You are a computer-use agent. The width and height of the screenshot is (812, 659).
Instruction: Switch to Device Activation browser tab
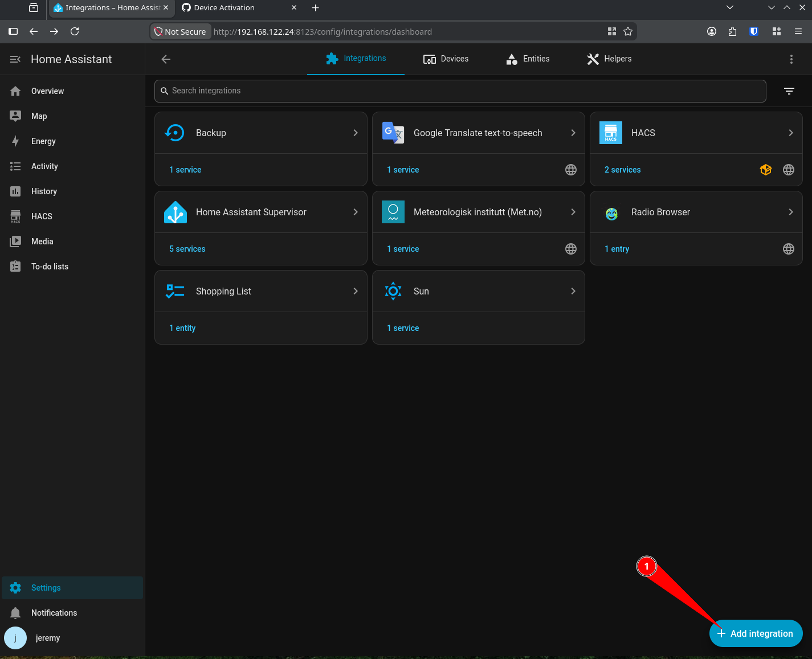pyautogui.click(x=239, y=8)
